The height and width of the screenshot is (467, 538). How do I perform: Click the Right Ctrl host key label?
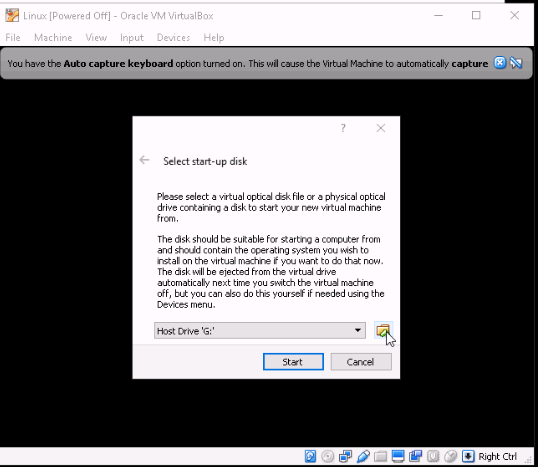click(497, 456)
